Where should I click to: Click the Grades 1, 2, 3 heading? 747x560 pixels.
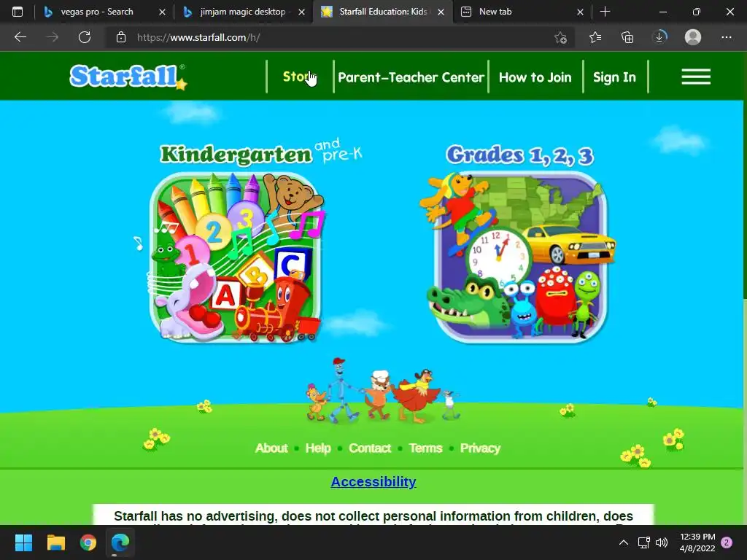point(519,155)
